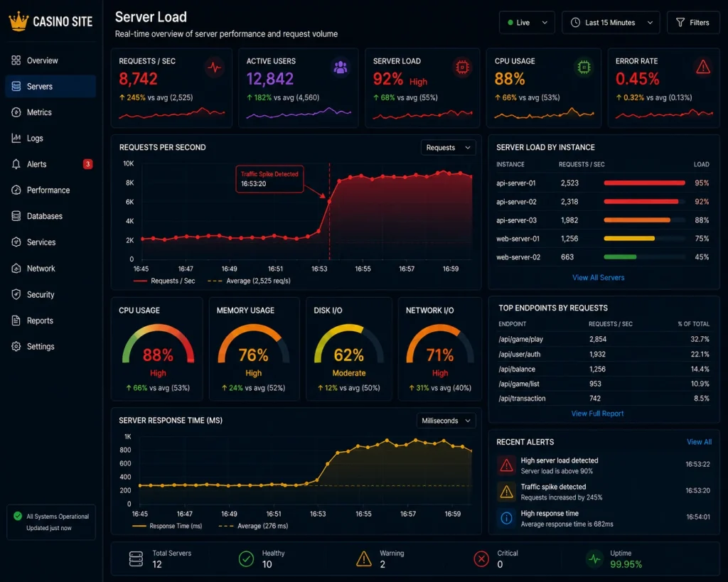Click the green CPU Usage chip icon
728x582 pixels.
pyautogui.click(x=584, y=68)
